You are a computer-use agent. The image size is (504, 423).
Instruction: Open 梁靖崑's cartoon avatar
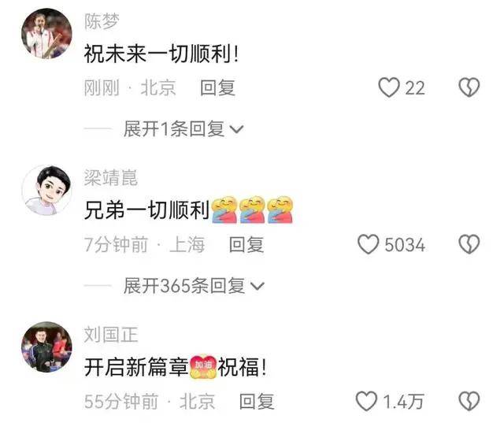coord(46,191)
